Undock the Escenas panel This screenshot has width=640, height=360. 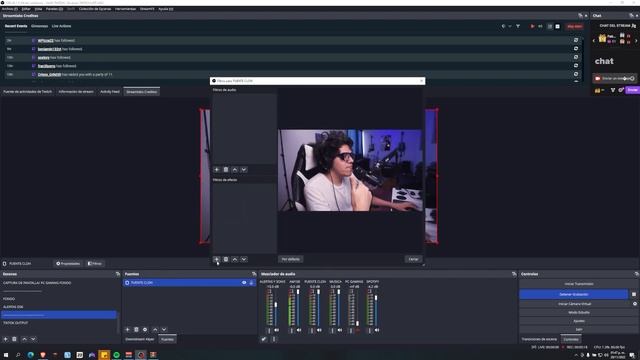[x=118, y=274]
